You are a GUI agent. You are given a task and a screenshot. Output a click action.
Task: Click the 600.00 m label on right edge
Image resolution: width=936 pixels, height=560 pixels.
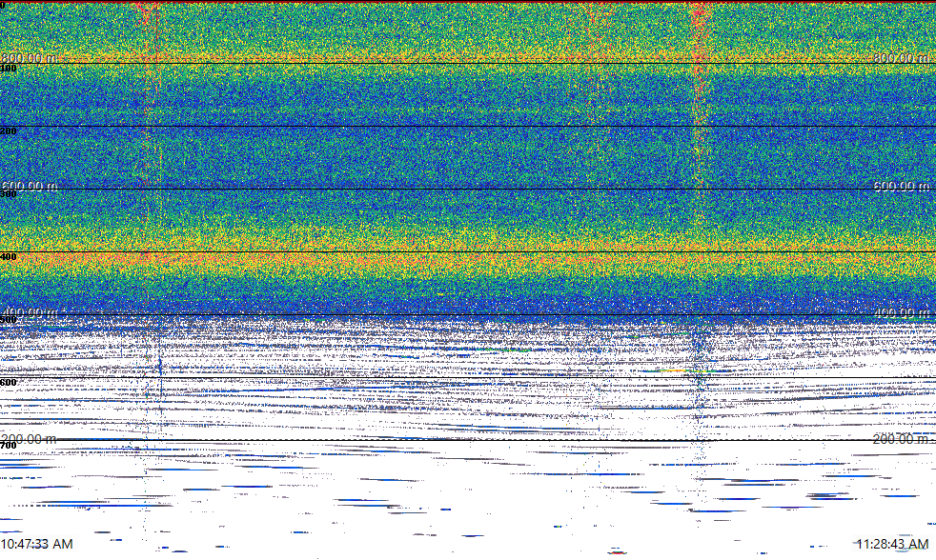[x=902, y=186]
